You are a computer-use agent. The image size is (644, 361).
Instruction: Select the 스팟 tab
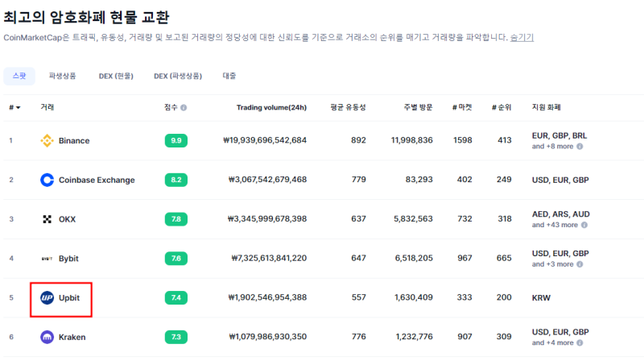[x=19, y=76]
